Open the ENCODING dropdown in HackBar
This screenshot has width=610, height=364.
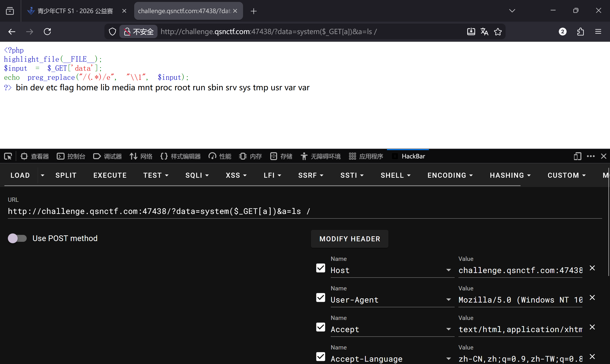pos(450,175)
